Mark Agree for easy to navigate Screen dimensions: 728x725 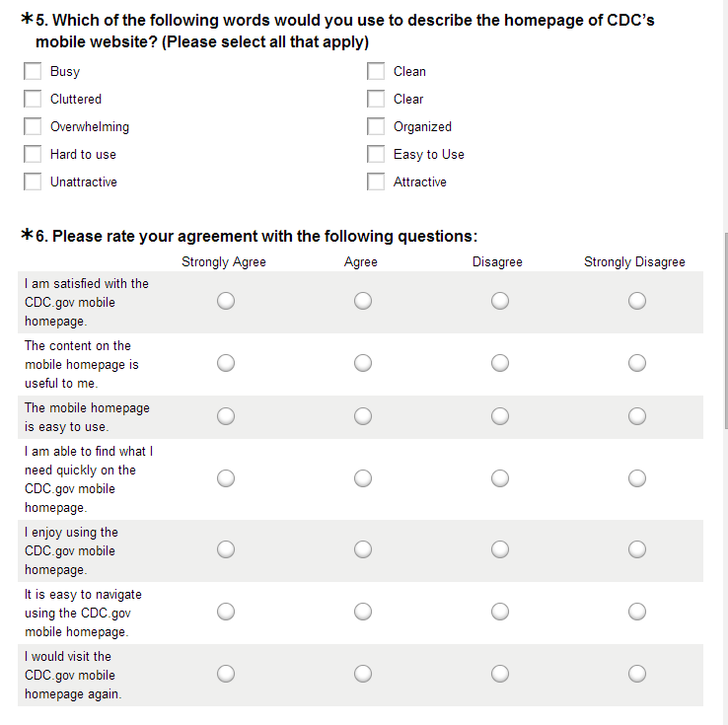coord(363,612)
